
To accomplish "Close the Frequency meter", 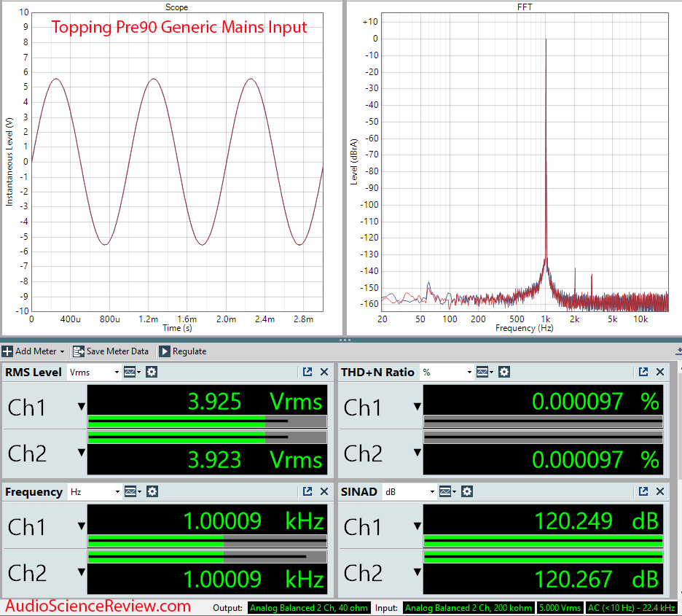I will coord(324,491).
